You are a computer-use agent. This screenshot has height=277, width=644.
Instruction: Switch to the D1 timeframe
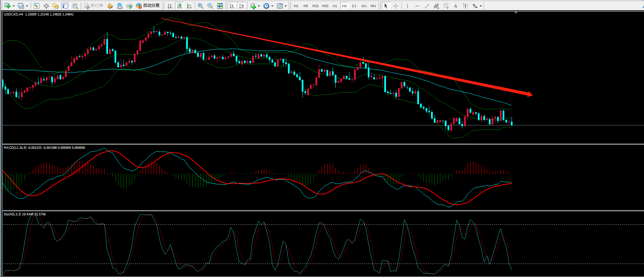click(x=354, y=6)
